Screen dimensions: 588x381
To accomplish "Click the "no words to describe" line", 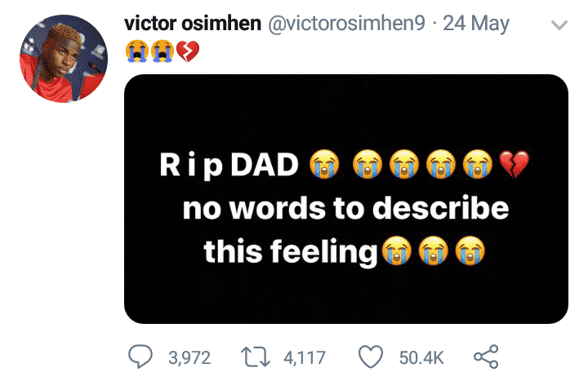I will click(x=345, y=208).
